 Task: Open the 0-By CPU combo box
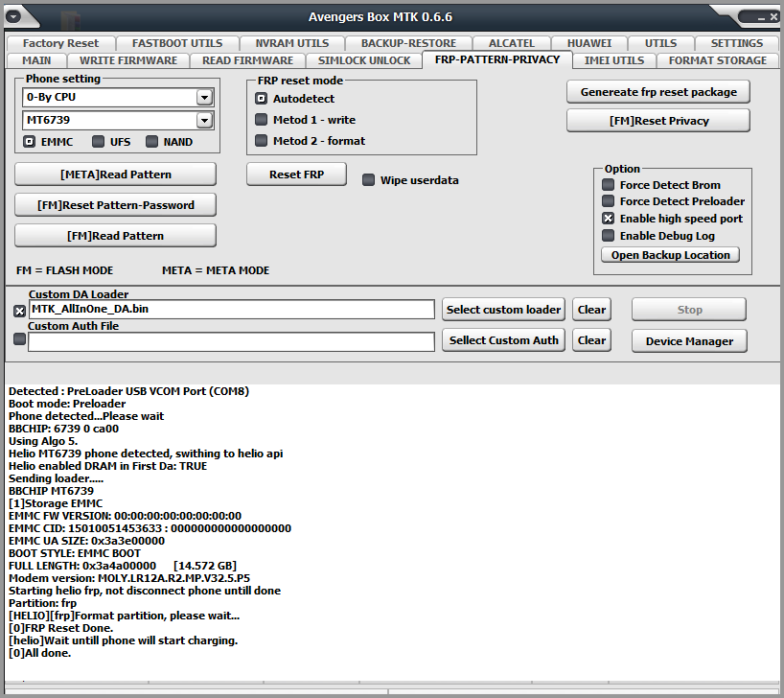tap(118, 97)
